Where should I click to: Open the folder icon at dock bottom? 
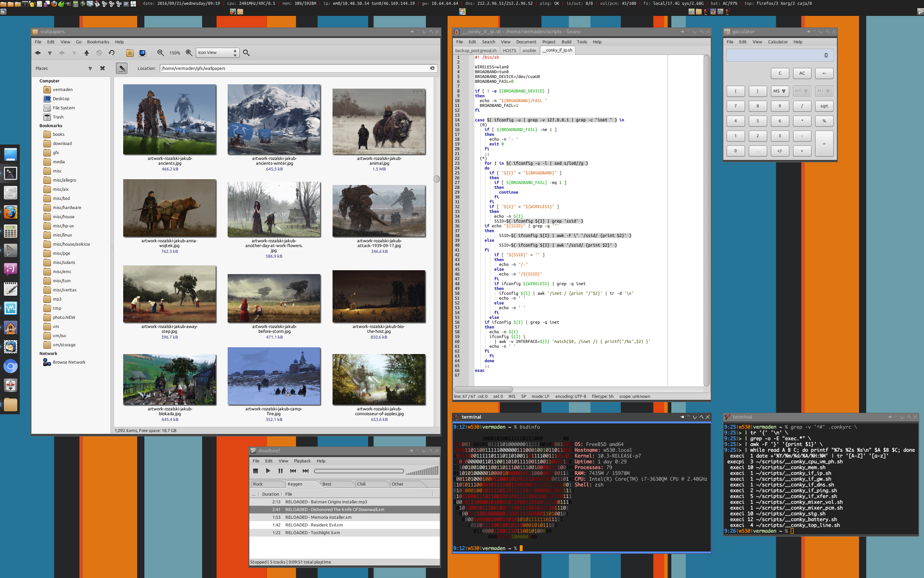(11, 405)
